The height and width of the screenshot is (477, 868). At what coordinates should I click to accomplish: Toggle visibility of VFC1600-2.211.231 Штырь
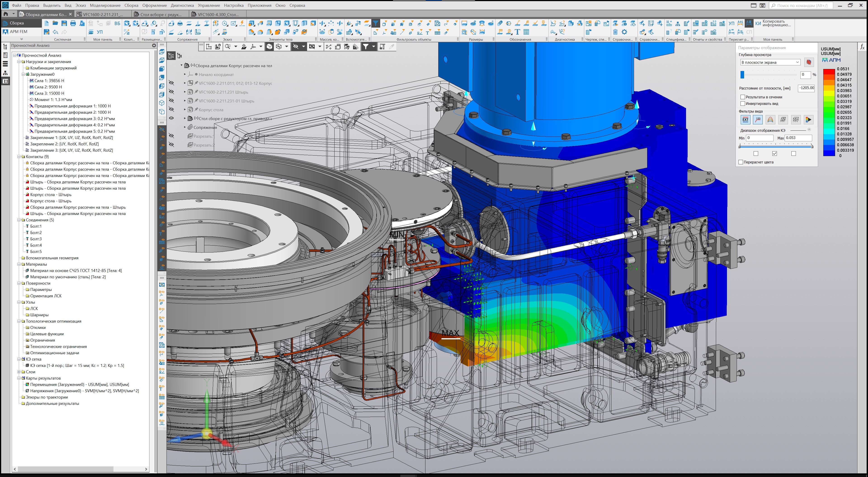pyautogui.click(x=172, y=92)
